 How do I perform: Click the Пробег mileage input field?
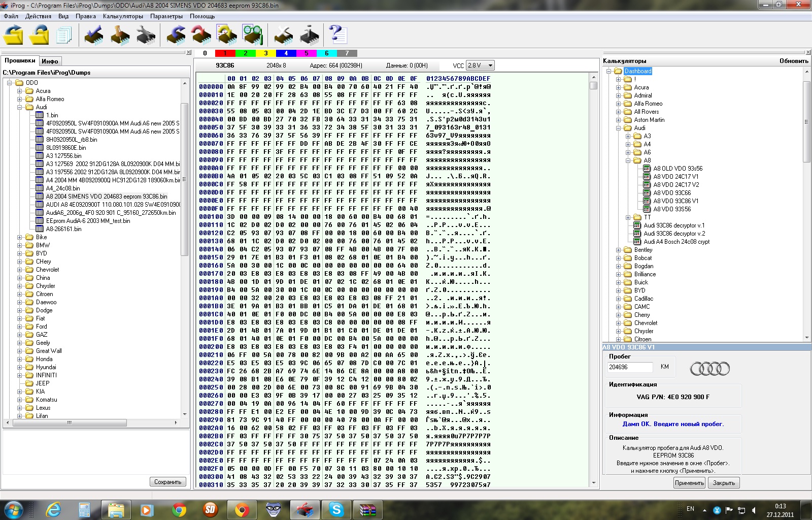630,367
